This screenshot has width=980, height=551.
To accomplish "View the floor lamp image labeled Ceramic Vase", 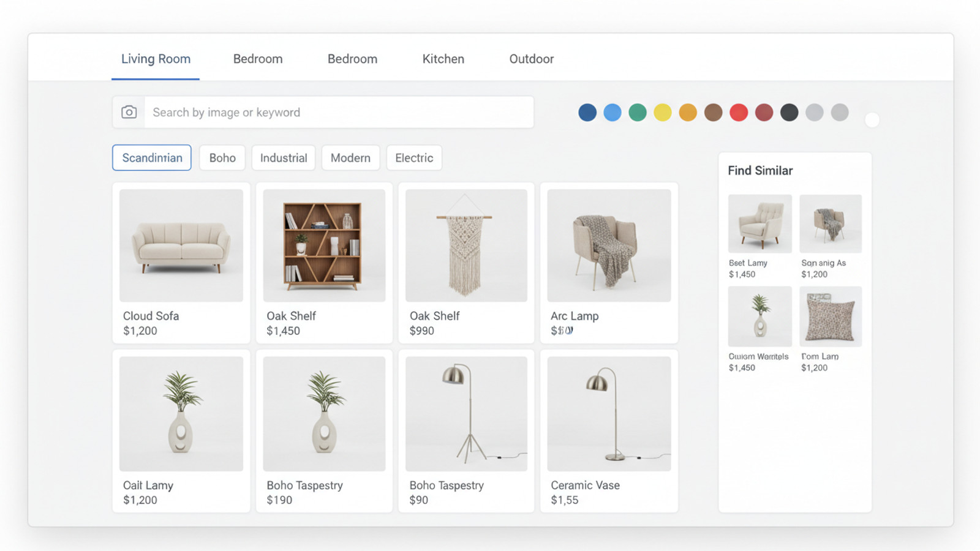I will click(x=609, y=414).
